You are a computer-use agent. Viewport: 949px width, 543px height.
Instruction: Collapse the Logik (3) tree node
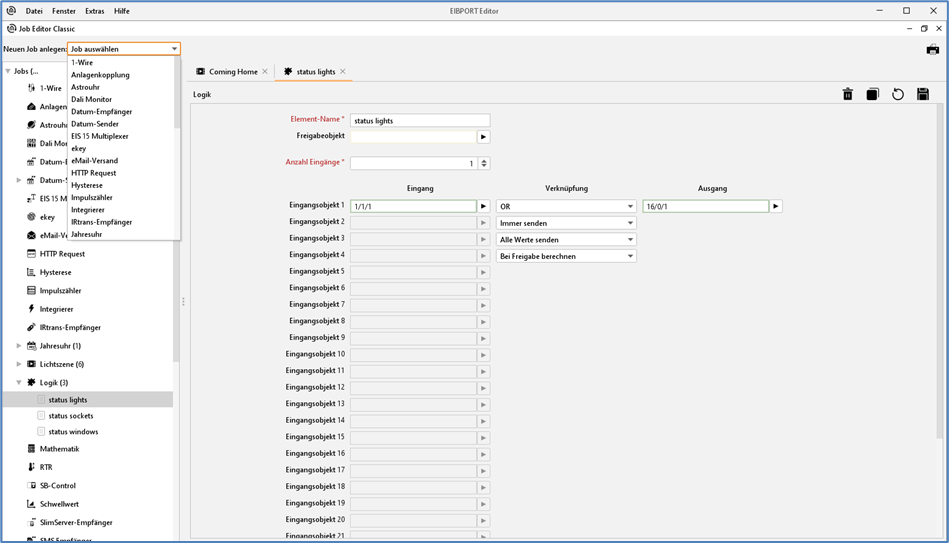point(19,382)
